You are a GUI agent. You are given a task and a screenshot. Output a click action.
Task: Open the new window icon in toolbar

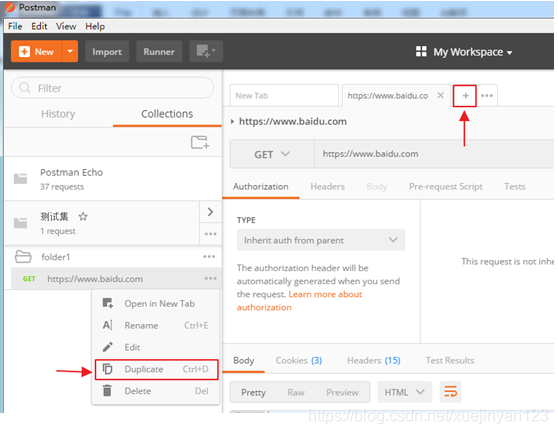point(206,51)
